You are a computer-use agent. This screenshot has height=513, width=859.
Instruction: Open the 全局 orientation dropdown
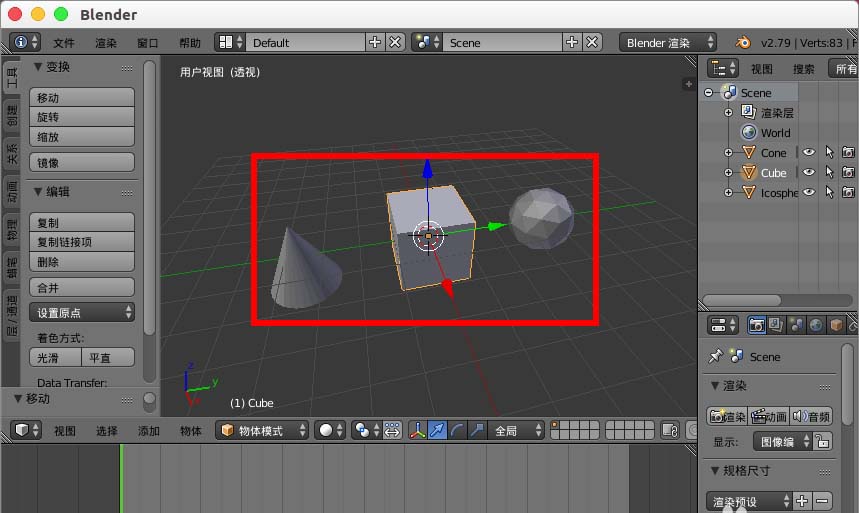[x=516, y=430]
